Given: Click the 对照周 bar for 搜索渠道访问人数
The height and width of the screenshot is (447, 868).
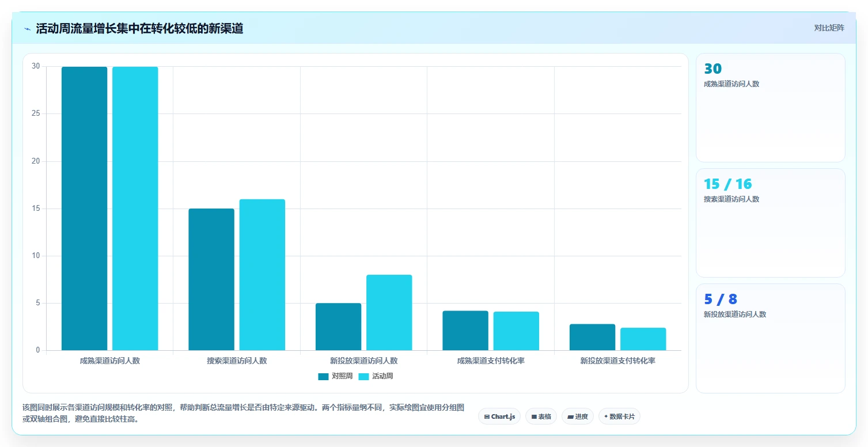Looking at the screenshot, I should pyautogui.click(x=211, y=279).
